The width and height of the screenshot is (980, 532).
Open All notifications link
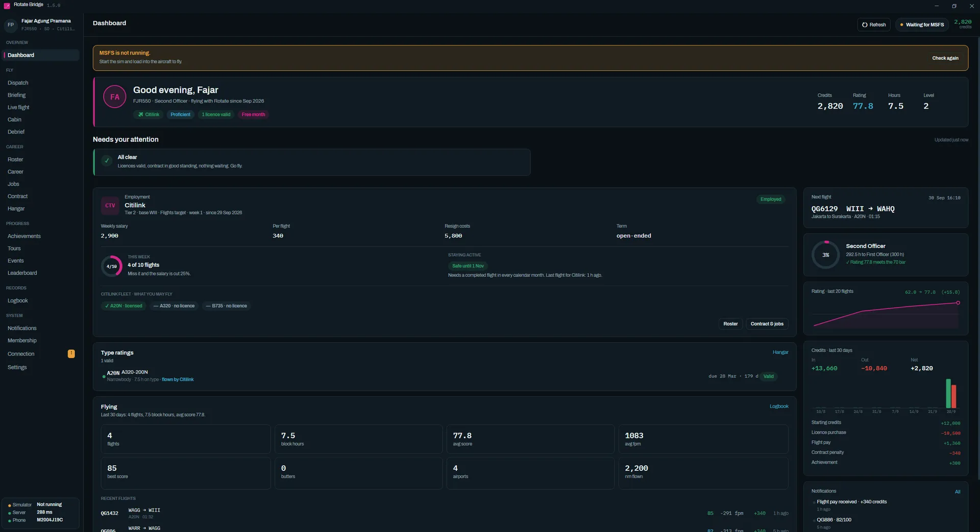click(958, 492)
